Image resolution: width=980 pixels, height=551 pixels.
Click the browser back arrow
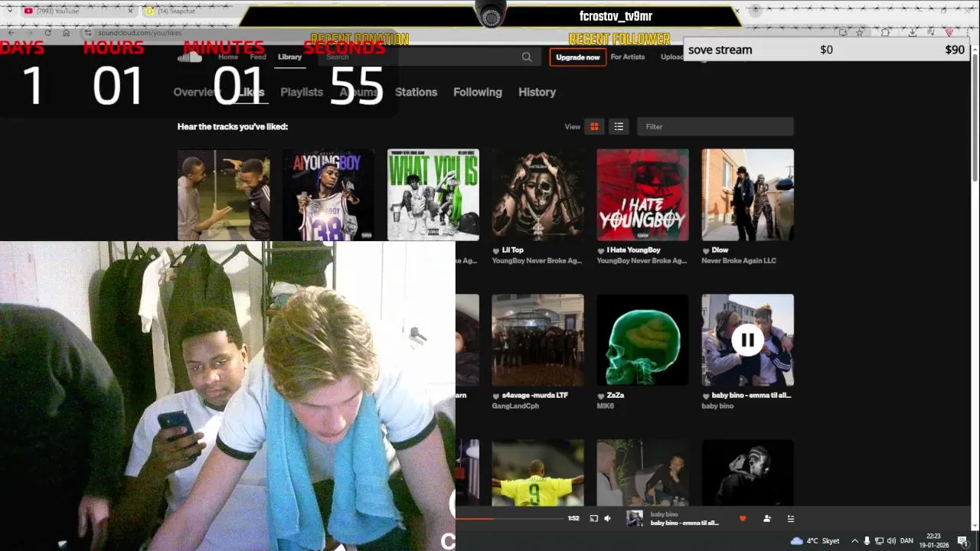click(11, 33)
